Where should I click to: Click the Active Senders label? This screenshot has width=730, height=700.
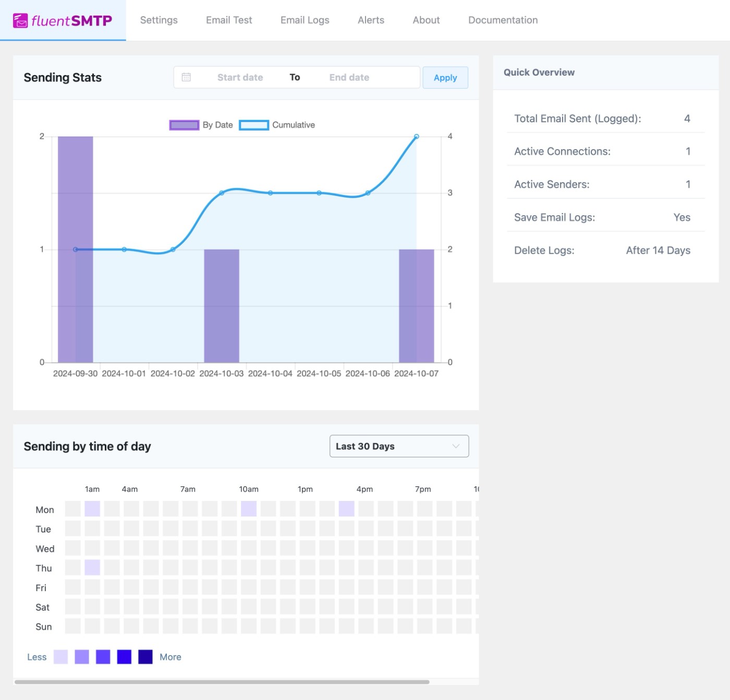pyautogui.click(x=552, y=184)
